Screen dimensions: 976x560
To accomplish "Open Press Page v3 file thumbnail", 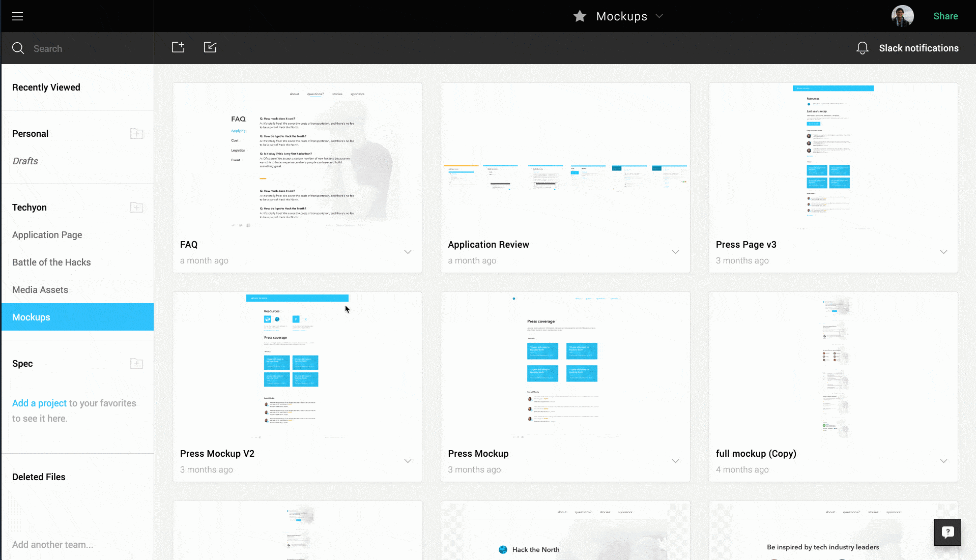I will pyautogui.click(x=833, y=158).
